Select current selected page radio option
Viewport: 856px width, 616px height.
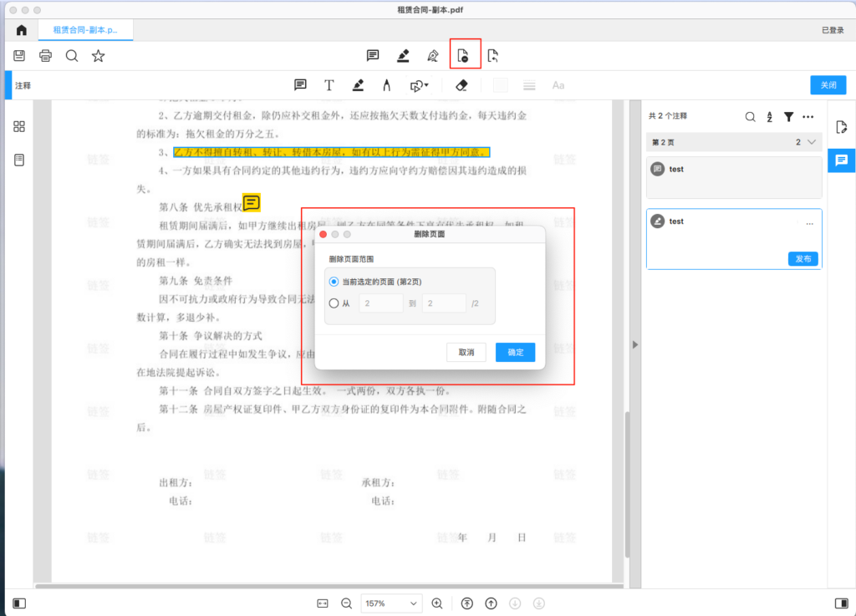pyautogui.click(x=334, y=281)
